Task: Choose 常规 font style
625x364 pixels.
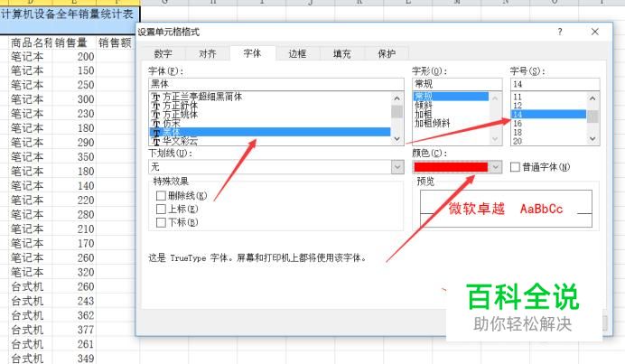Action: 451,97
